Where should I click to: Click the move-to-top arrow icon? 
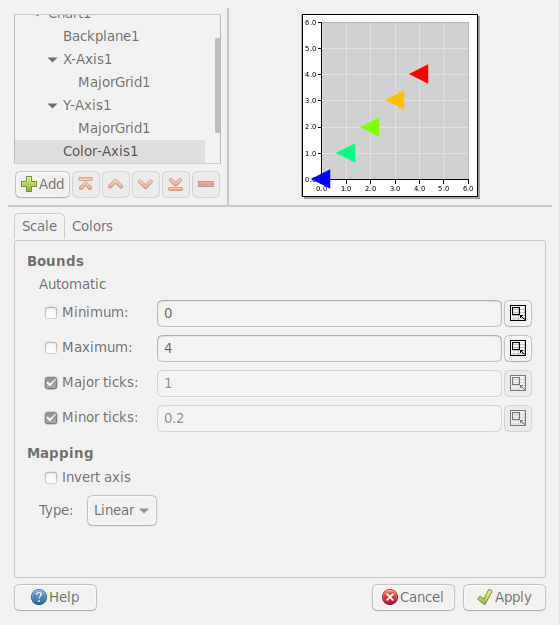[x=86, y=184]
